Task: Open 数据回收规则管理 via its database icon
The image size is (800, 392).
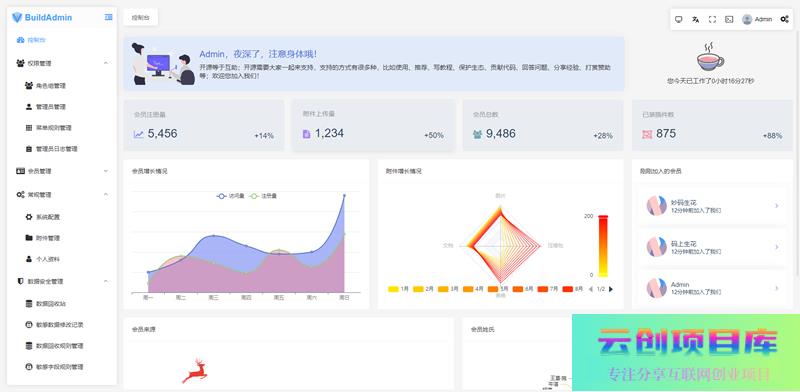Action: click(x=29, y=346)
